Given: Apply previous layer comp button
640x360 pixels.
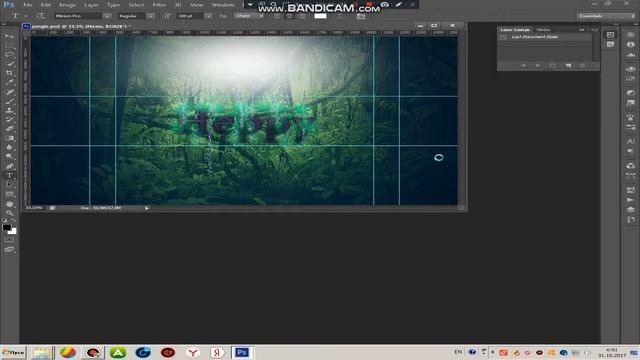Looking at the screenshot, I should click(523, 65).
